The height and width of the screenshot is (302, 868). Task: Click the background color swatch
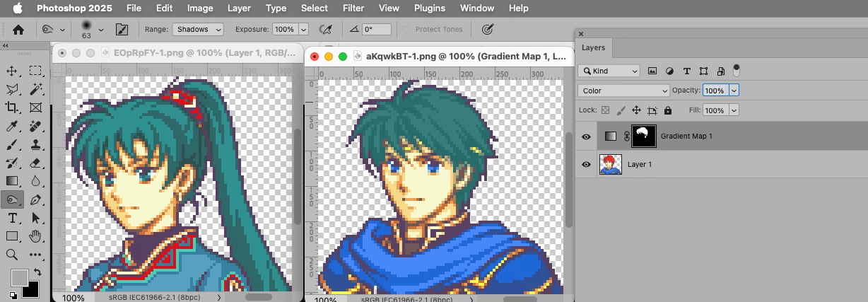click(30, 289)
